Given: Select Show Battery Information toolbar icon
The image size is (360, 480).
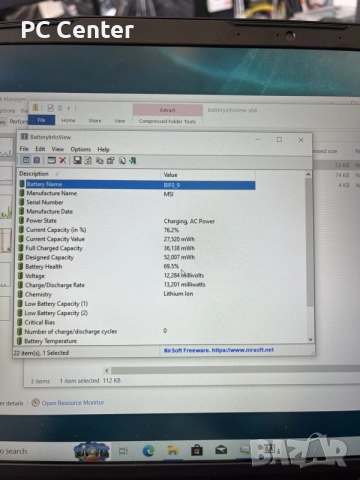Looking at the screenshot, I should coord(26,160).
